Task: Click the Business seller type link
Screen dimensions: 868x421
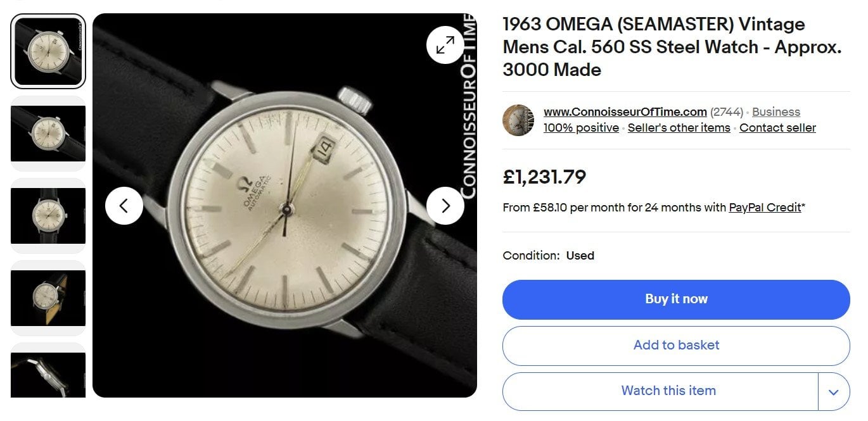Action: click(x=775, y=112)
